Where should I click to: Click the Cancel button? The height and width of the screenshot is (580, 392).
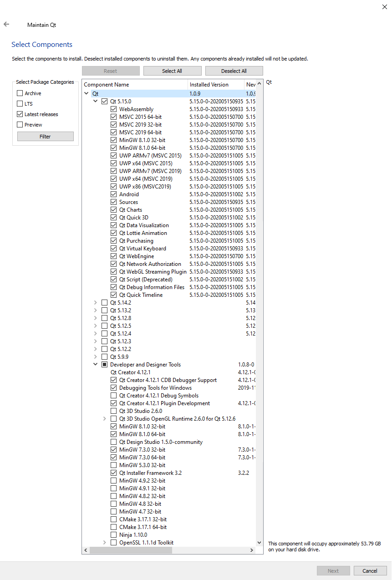(370, 571)
